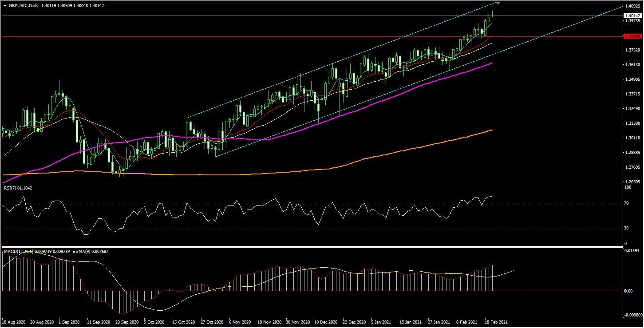Click the 1.30110 price scale value

coord(632,138)
